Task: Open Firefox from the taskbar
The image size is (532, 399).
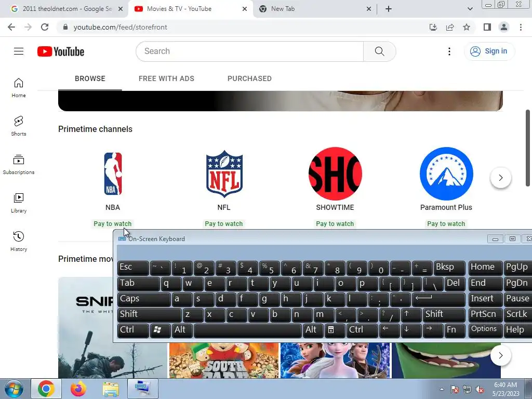Action: pyautogui.click(x=78, y=389)
